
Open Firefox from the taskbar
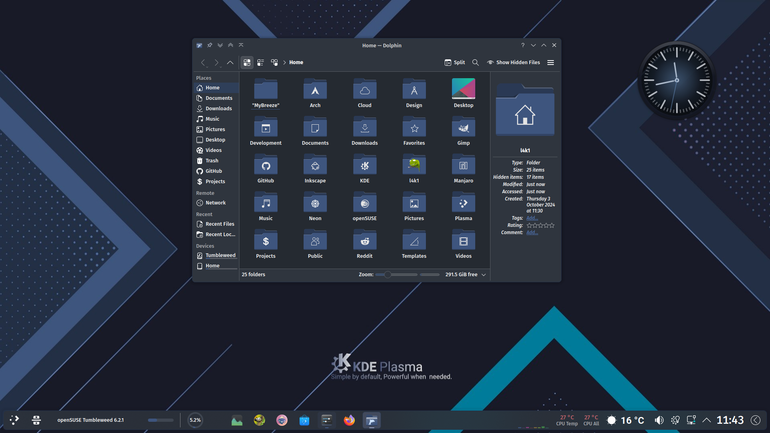click(x=349, y=420)
